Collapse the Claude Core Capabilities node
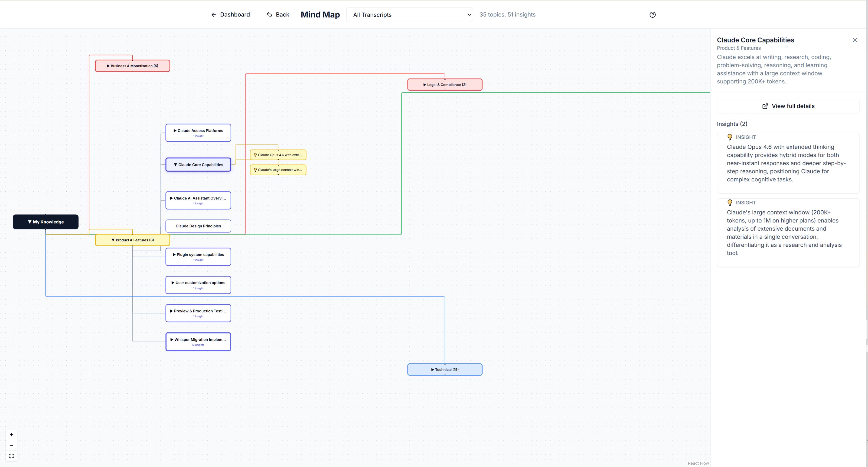 click(198, 165)
